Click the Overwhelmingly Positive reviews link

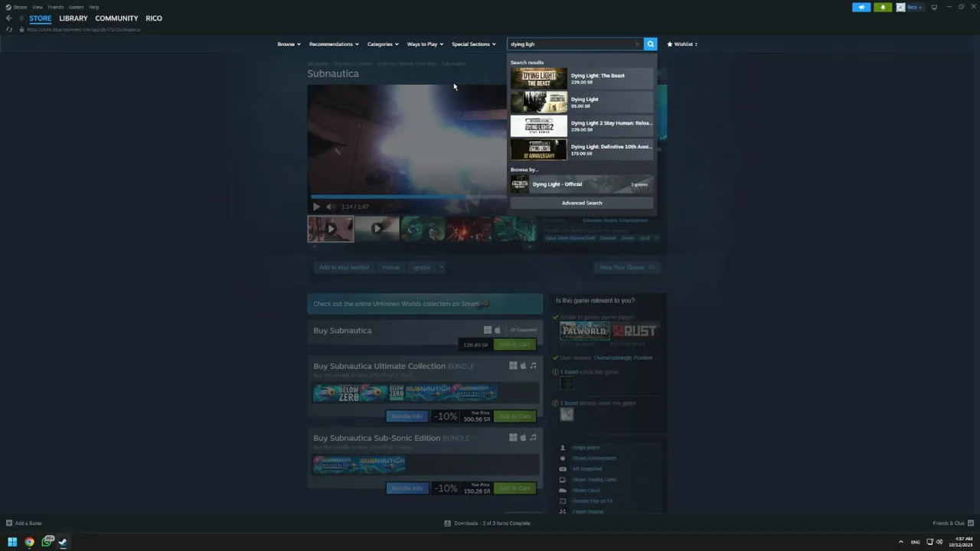pyautogui.click(x=623, y=357)
